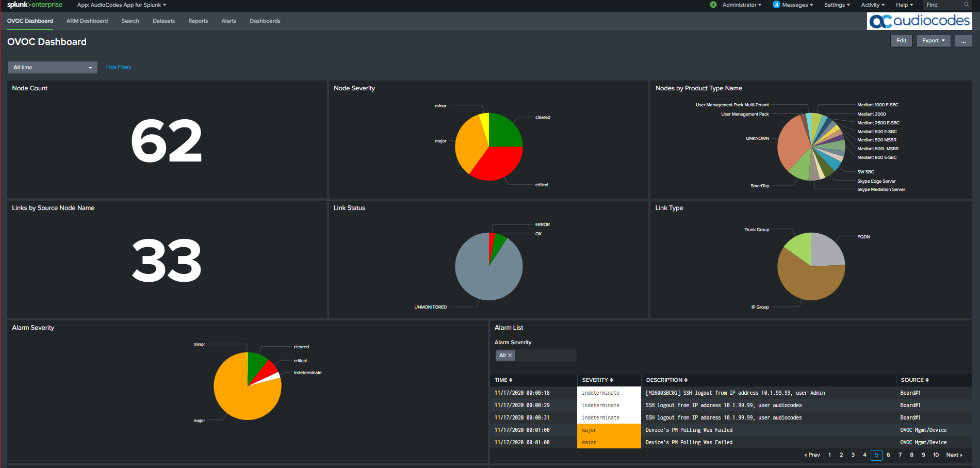Click the Alarm Severity multiselect input

pyautogui.click(x=535, y=356)
